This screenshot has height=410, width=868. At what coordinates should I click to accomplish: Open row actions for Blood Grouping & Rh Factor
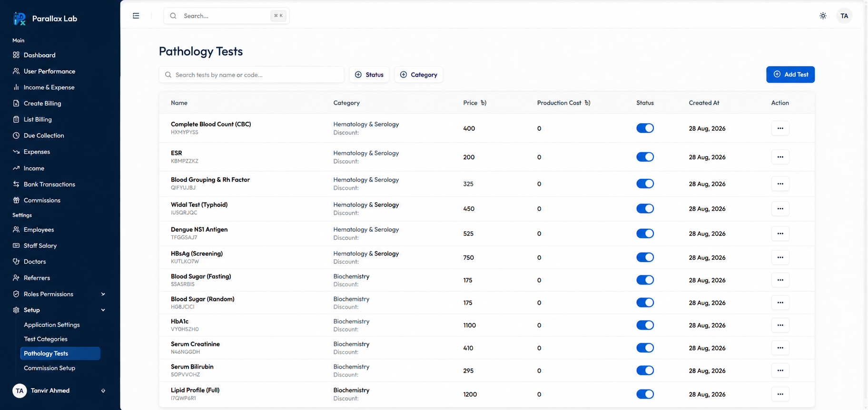click(x=780, y=184)
